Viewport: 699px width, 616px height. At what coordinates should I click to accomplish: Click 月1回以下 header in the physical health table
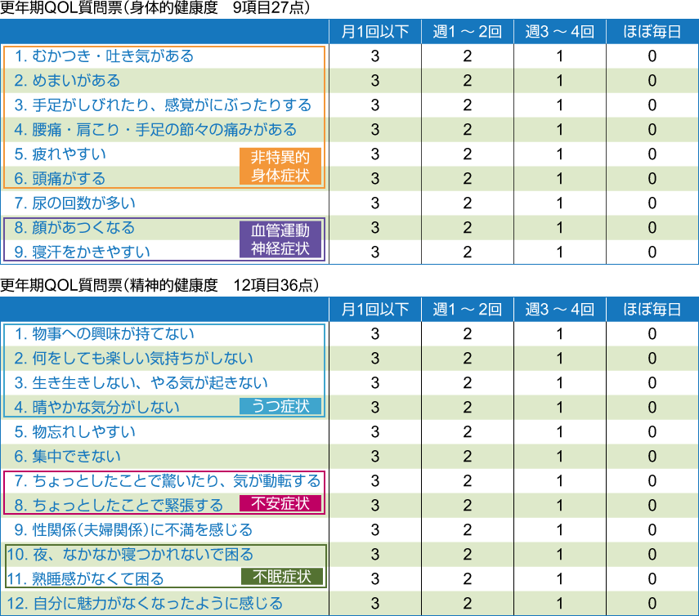(374, 32)
